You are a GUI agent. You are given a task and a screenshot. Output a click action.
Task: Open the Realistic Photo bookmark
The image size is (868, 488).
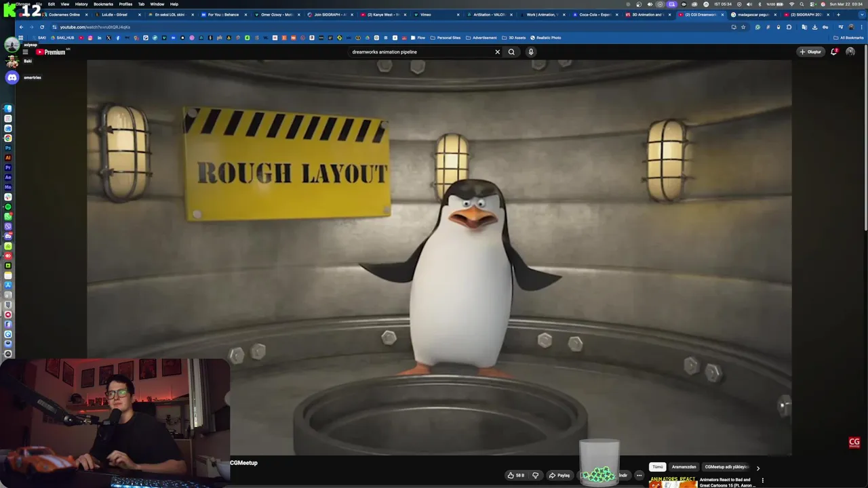pyautogui.click(x=546, y=38)
